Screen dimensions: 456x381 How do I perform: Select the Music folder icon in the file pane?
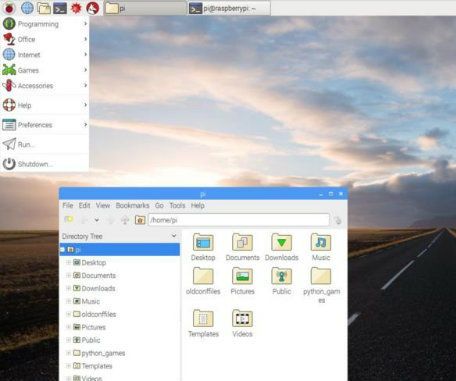pyautogui.click(x=321, y=243)
